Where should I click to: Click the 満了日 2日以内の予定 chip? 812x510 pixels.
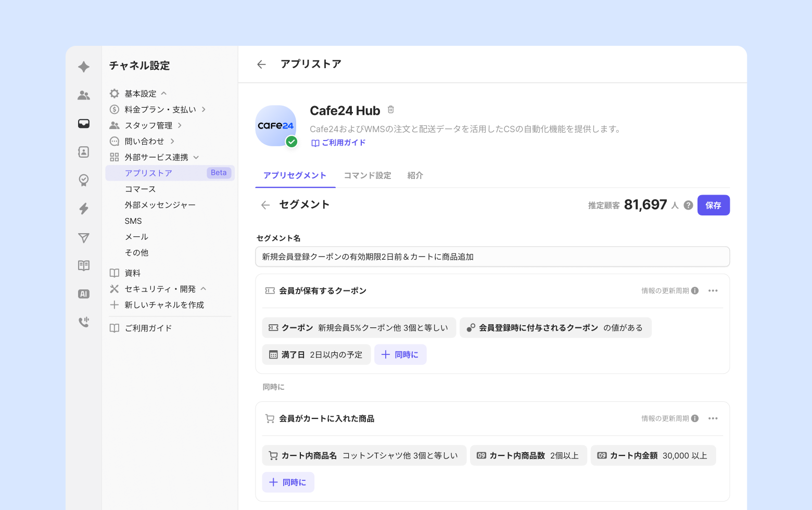316,355
